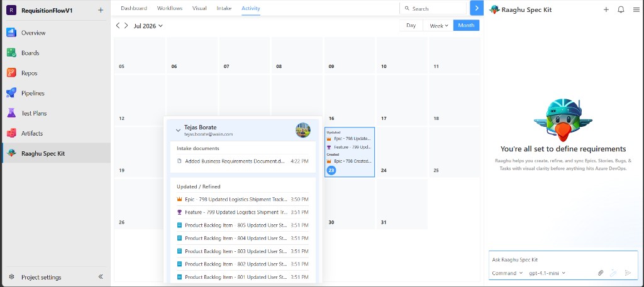The image size is (644, 287).
Task: Send the message with the send icon
Action: click(x=628, y=273)
